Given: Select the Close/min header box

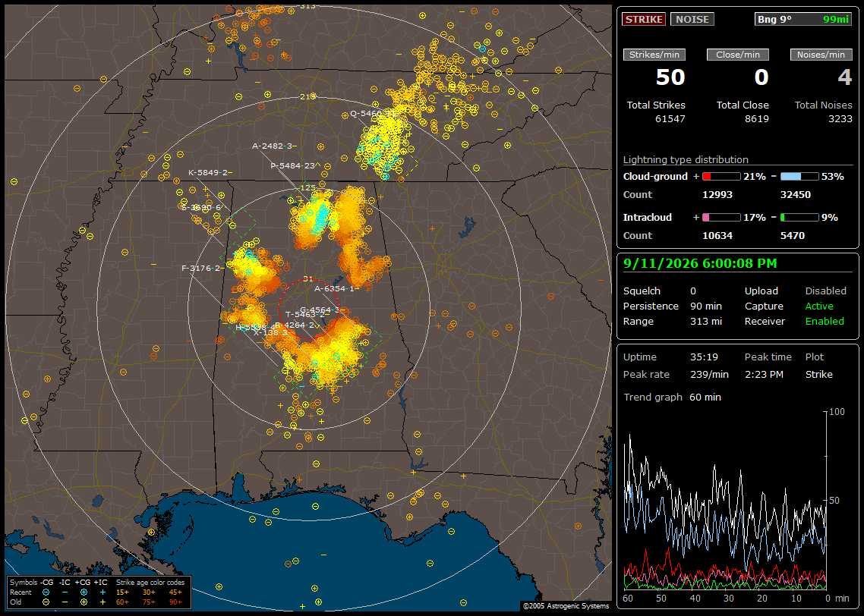Looking at the screenshot, I should click(x=738, y=55).
